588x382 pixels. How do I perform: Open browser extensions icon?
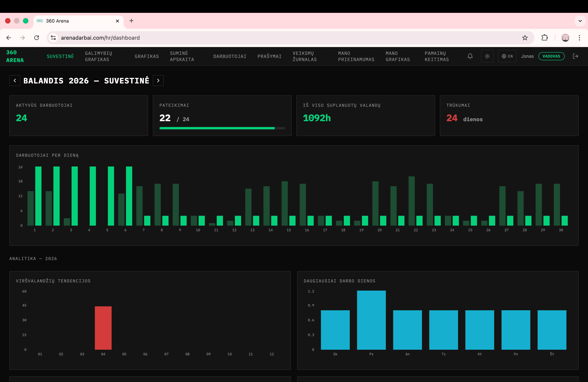point(544,38)
